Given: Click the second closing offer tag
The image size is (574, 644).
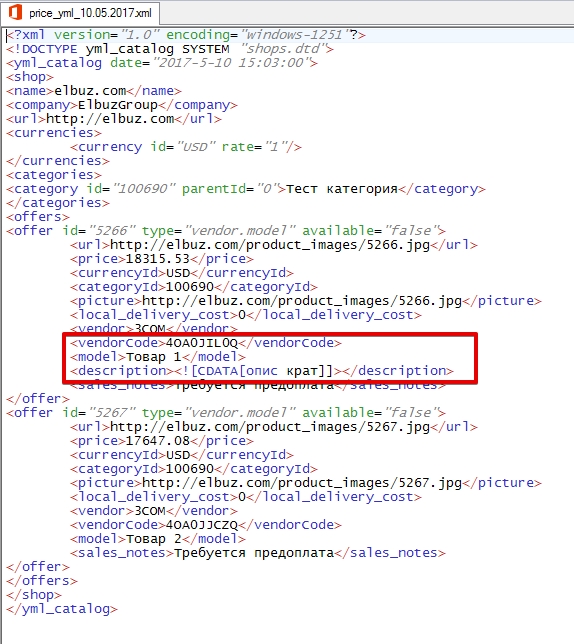Looking at the screenshot, I should point(38,567).
